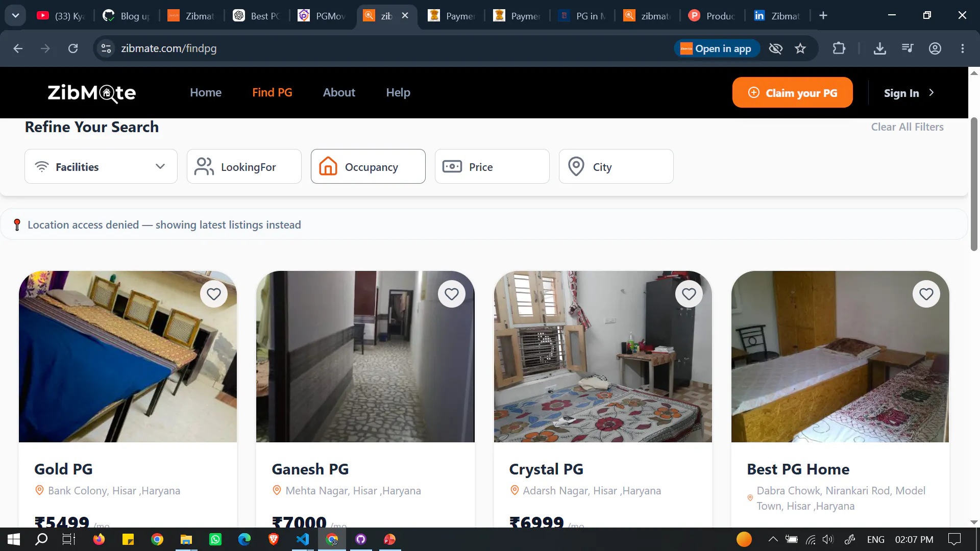Open Firefox from the taskbar
This screenshot has width=980, height=551.
(x=99, y=539)
